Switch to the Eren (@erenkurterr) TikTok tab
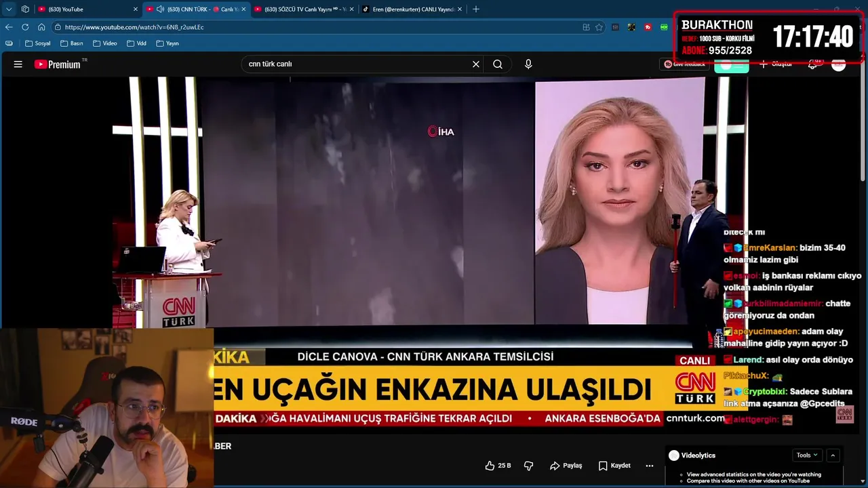 click(x=412, y=9)
